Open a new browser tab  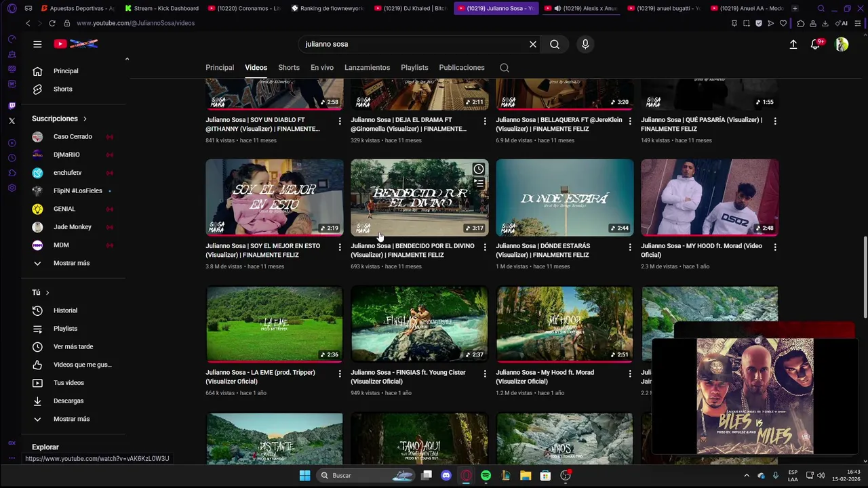pyautogui.click(x=795, y=8)
